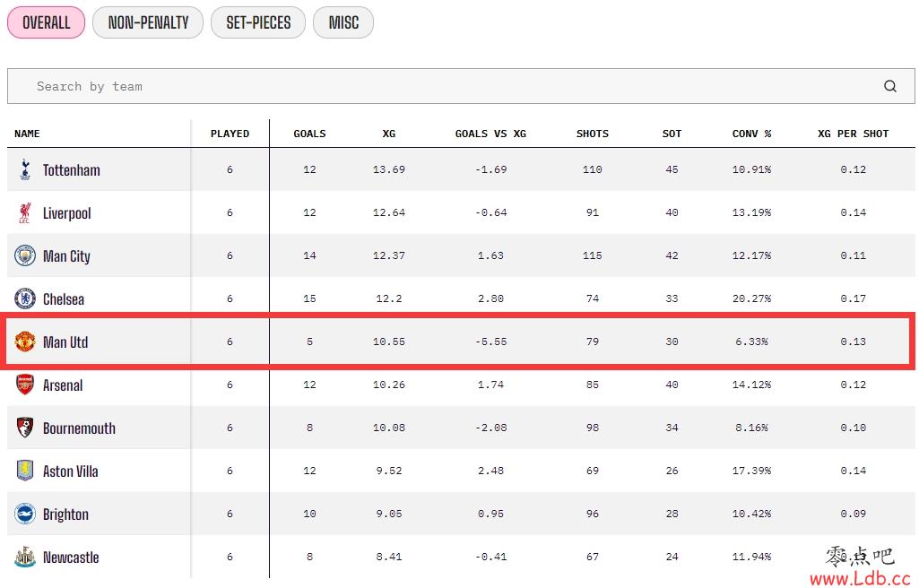The height and width of the screenshot is (588, 919).
Task: Select Chelsea's XG per shot 0.17
Action: [x=853, y=298]
